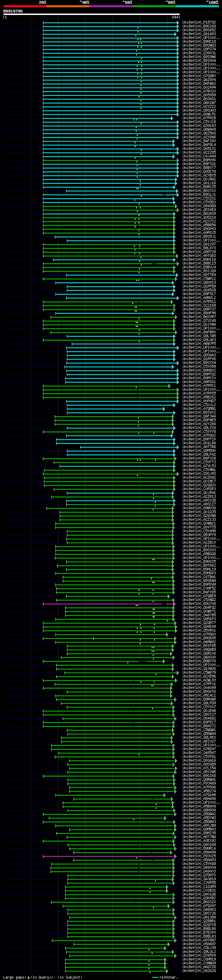This screenshot has height=980, width=222.
Task: Select hit label UniRef100_A7LI54
Action: (199, 768)
